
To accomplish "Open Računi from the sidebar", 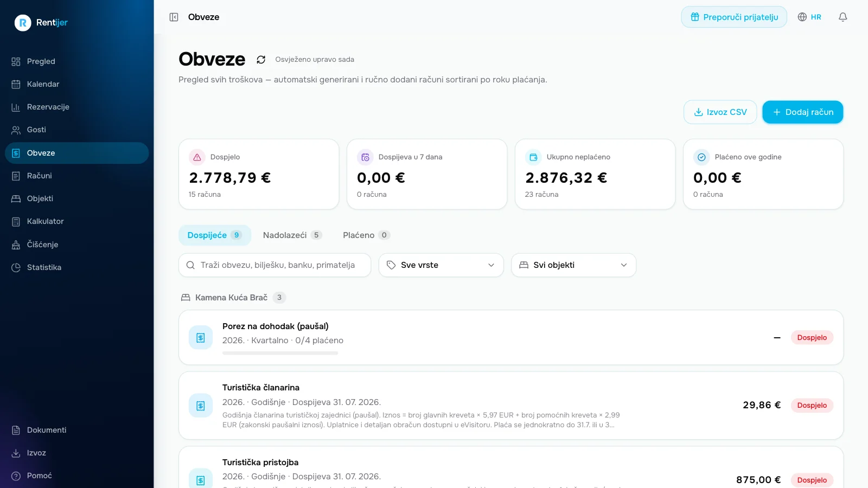I will coord(76,176).
